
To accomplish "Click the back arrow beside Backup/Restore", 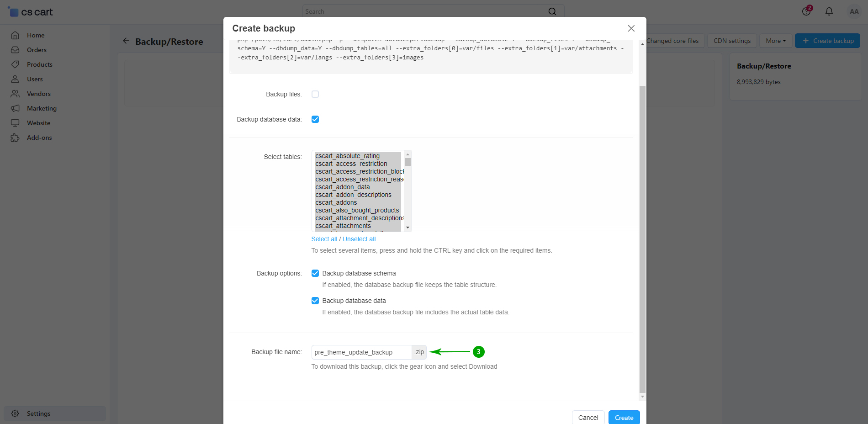I will [126, 41].
